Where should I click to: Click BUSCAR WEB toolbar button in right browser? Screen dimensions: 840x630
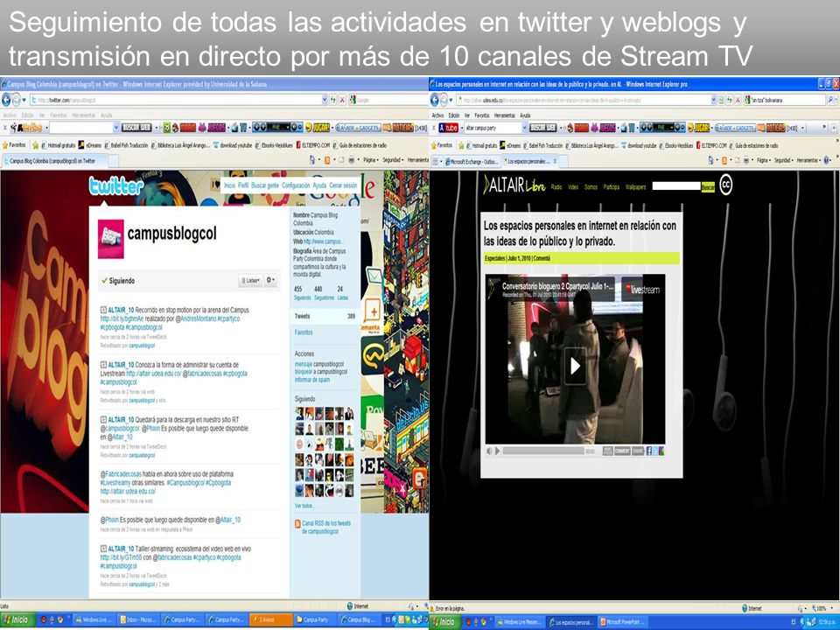tap(543, 128)
